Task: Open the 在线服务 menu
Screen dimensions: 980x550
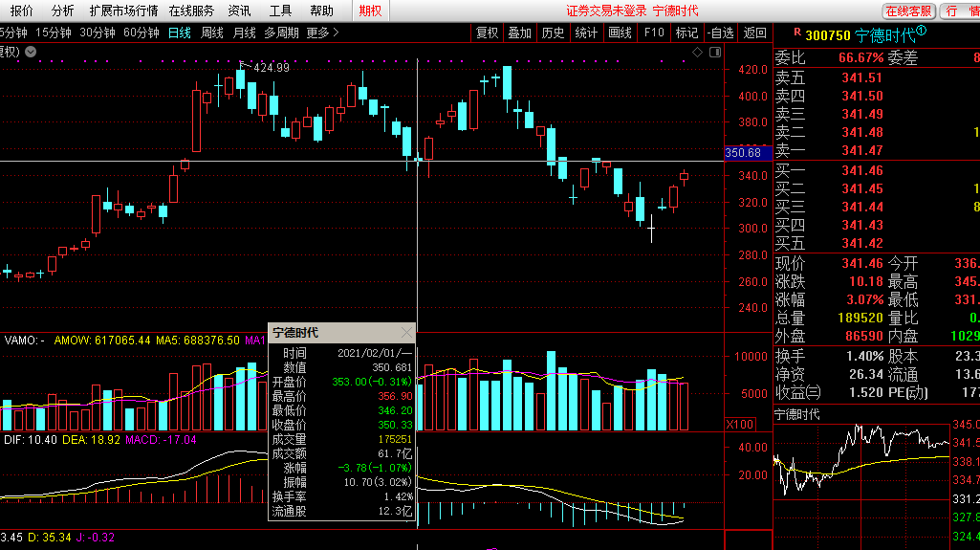Action: click(191, 11)
